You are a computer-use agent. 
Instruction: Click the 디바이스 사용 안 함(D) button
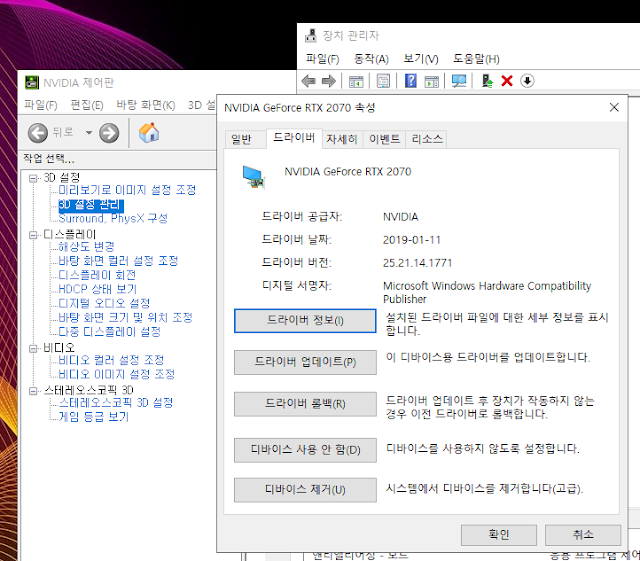(x=305, y=450)
